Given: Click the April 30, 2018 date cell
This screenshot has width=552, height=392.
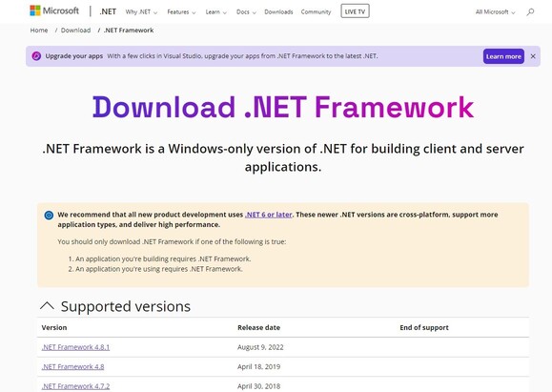Looking at the screenshot, I should pyautogui.click(x=258, y=386).
